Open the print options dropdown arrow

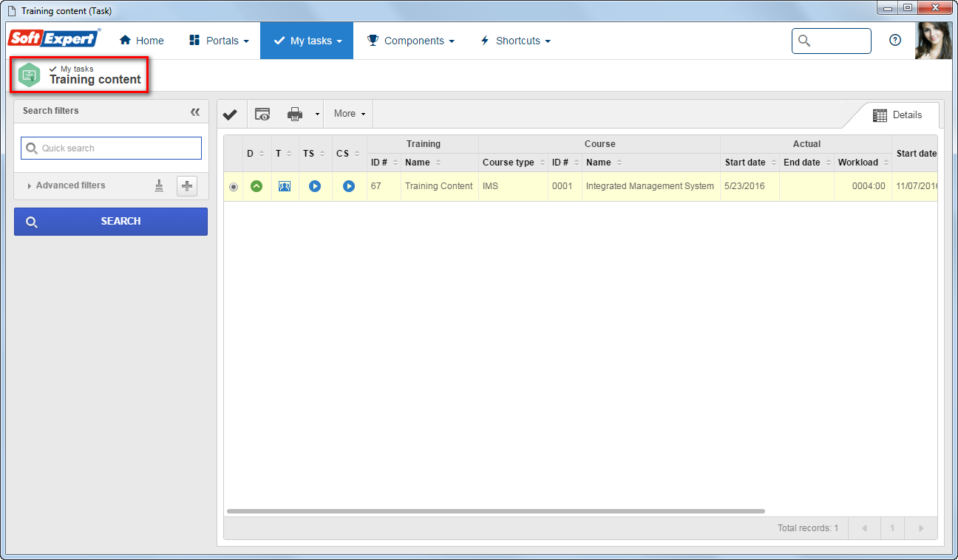click(317, 115)
